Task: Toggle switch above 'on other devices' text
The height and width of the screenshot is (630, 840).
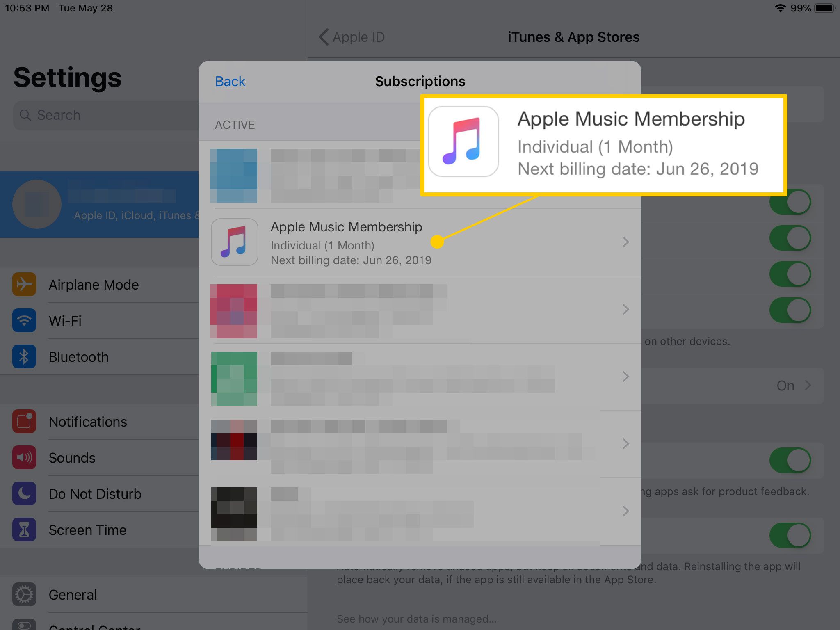Action: tap(790, 310)
